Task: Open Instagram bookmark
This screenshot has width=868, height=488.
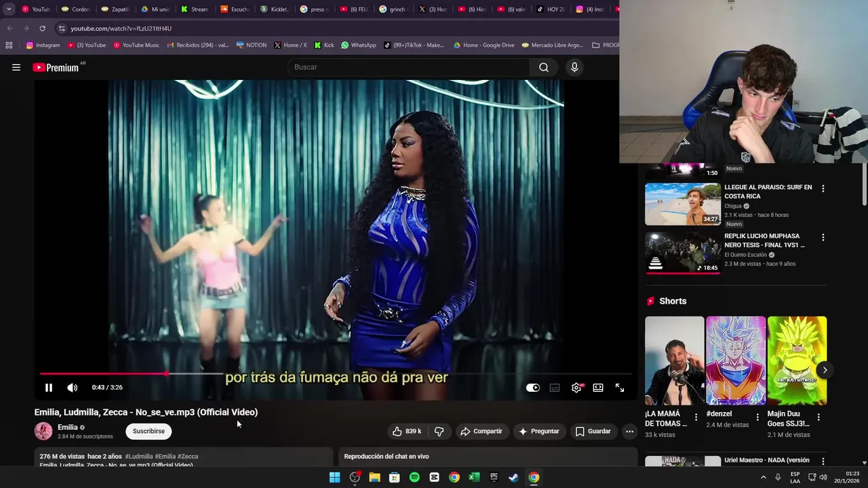Action: [43, 45]
